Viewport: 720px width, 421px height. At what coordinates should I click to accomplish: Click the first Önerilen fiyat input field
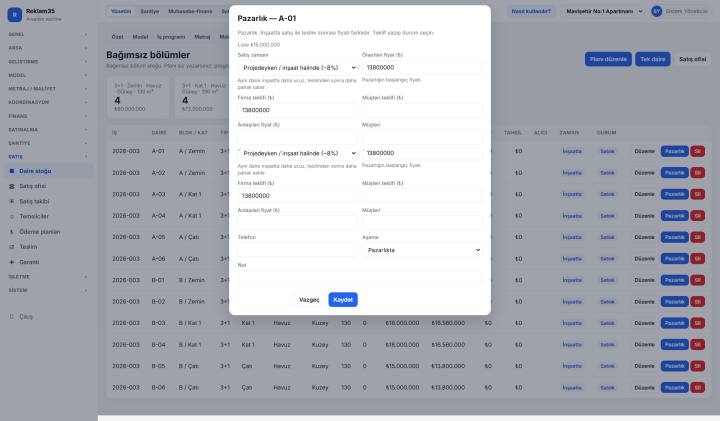[422, 67]
